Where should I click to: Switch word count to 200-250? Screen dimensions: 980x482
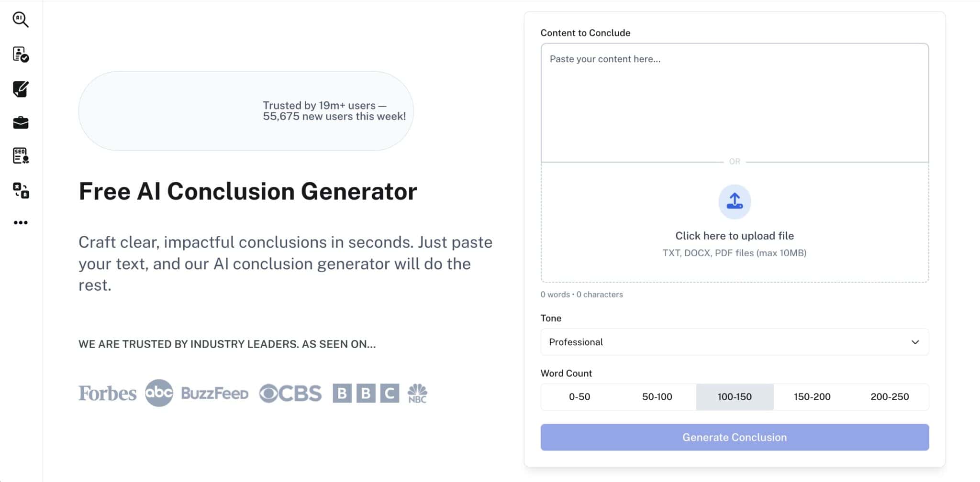(890, 396)
